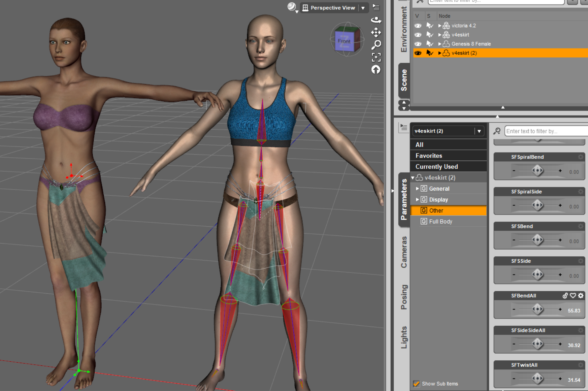588x391 pixels.
Task: Uncheck the Show Sub Items checkbox
Action: (x=417, y=384)
